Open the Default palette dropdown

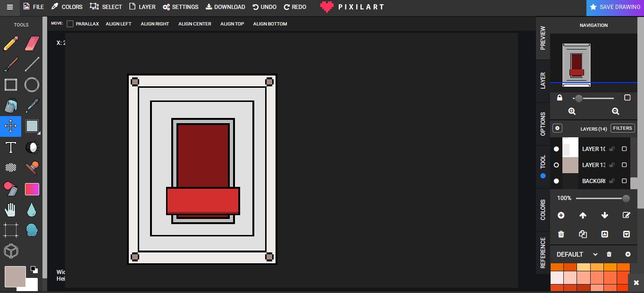click(577, 254)
